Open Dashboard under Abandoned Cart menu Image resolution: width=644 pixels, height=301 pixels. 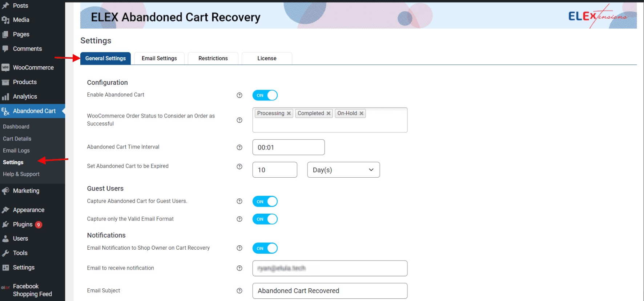[x=16, y=127]
